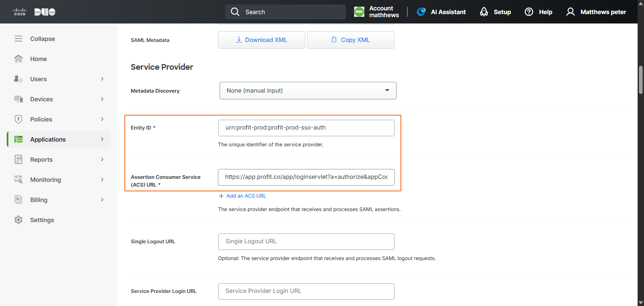The image size is (644, 306).
Task: Click the Single Logout URL field
Action: click(306, 242)
